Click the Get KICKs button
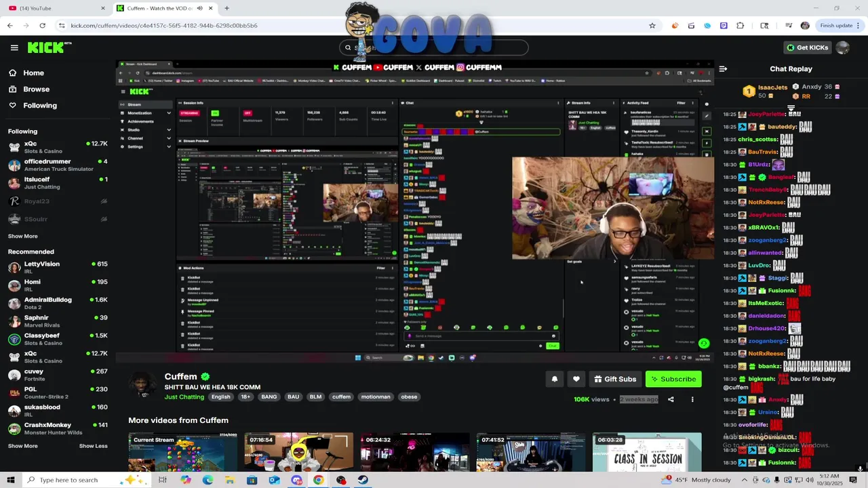Image resolution: width=868 pixels, height=488 pixels. click(807, 47)
